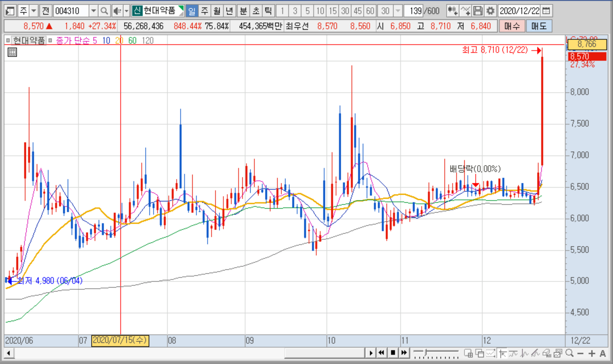613x364 pixels.
Task: Toggle the 종가 단순 moving average legend box
Action: (x=50, y=41)
